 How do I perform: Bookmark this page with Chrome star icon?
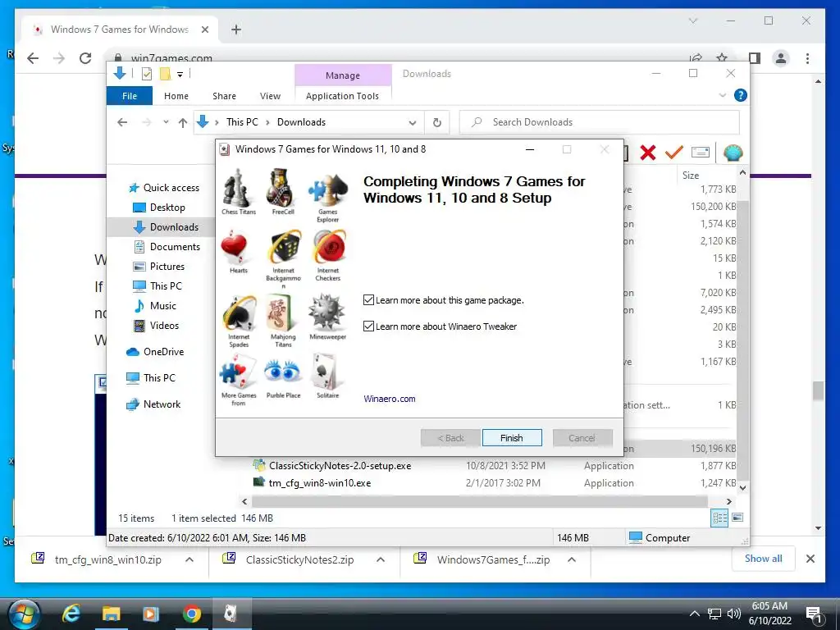point(722,58)
